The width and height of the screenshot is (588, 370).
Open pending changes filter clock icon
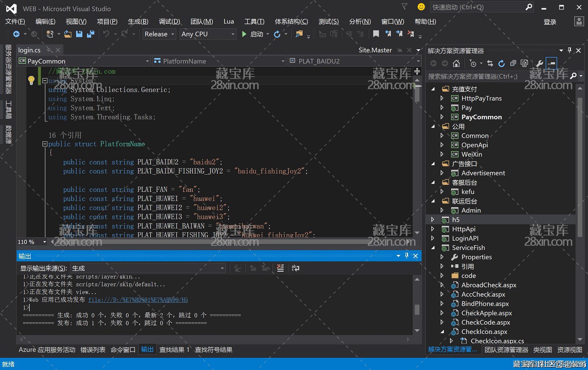point(473,63)
